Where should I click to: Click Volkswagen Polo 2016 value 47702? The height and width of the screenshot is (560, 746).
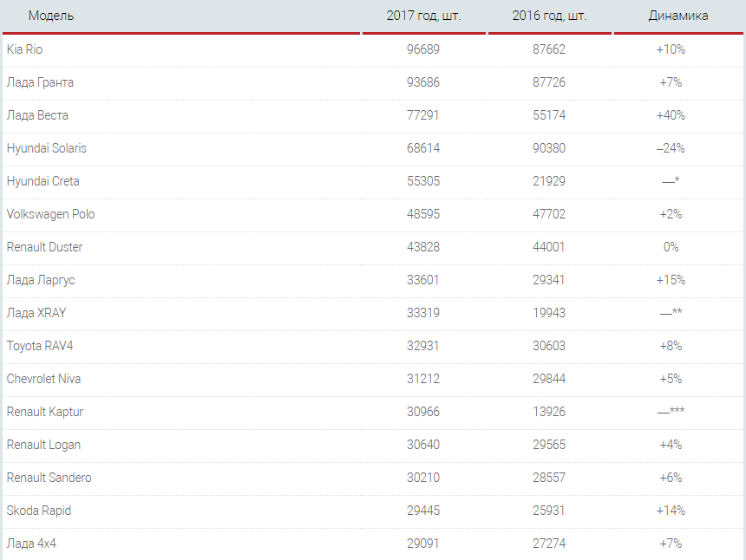pos(549,214)
